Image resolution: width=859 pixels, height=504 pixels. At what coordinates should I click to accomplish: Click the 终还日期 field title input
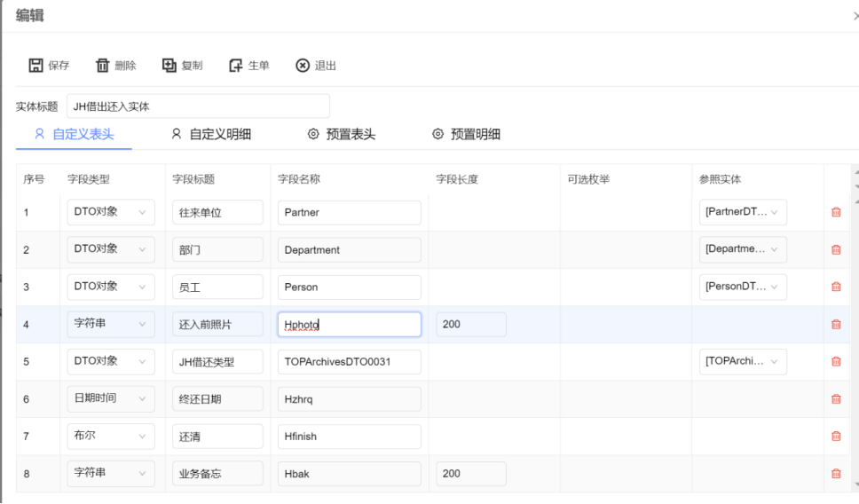217,398
